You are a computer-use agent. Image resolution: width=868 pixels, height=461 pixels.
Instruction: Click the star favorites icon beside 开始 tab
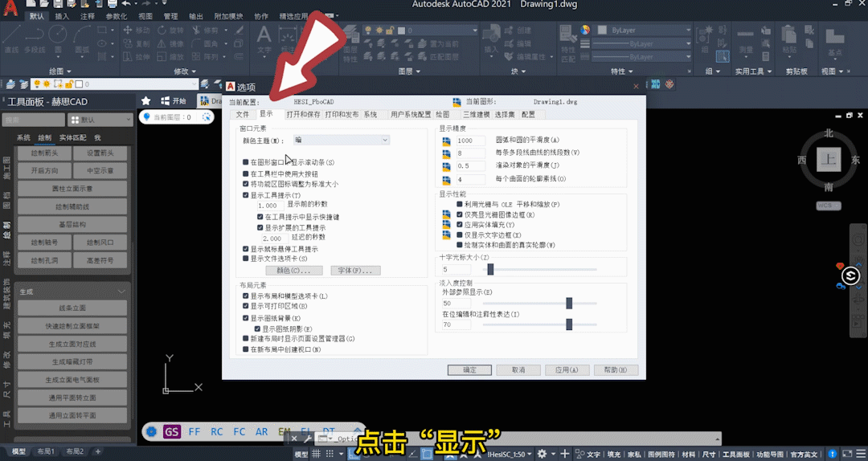pyautogui.click(x=146, y=100)
